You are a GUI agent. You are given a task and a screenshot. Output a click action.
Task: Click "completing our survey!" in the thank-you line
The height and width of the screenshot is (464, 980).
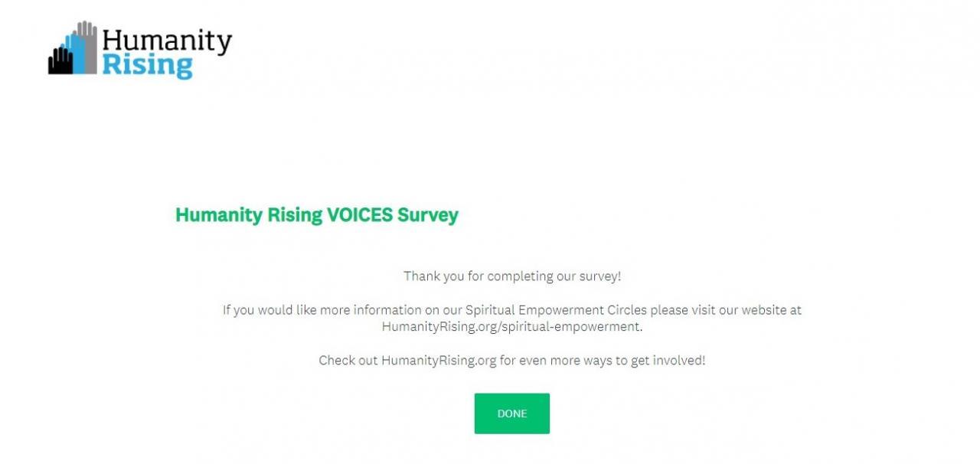[554, 276]
